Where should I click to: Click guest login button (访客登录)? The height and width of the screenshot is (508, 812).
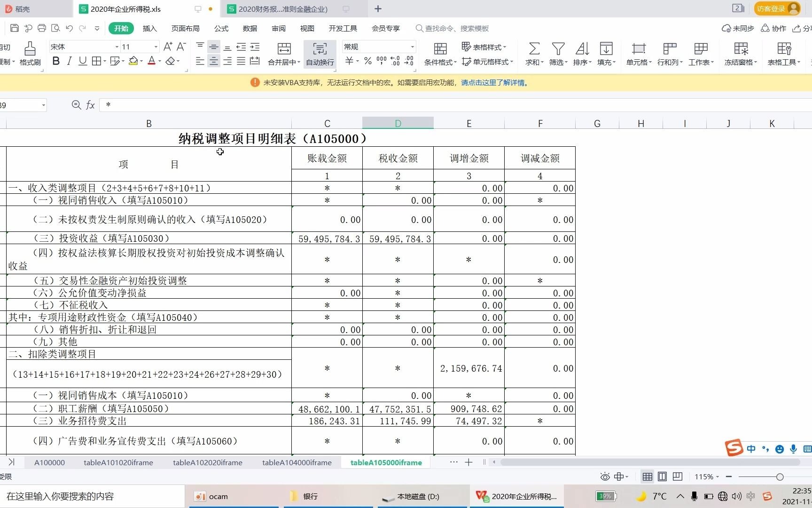pyautogui.click(x=777, y=8)
